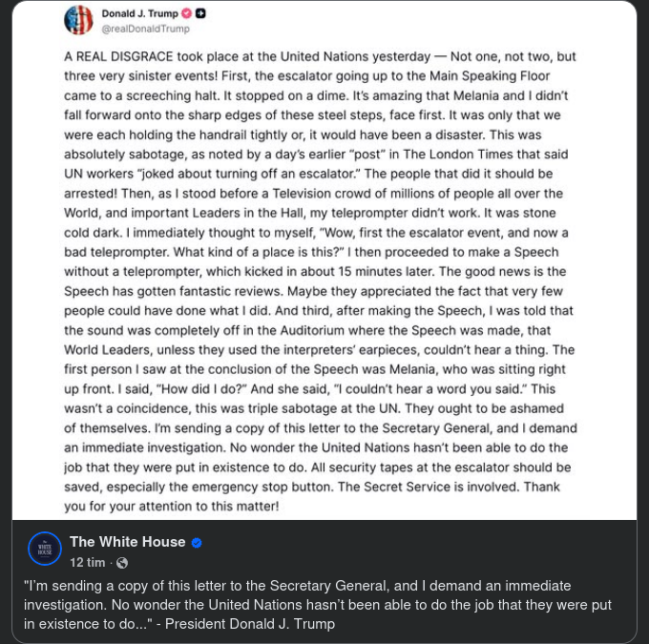Click the 'Donald J. Trump' display name
This screenshot has width=649, height=644.
tap(139, 13)
